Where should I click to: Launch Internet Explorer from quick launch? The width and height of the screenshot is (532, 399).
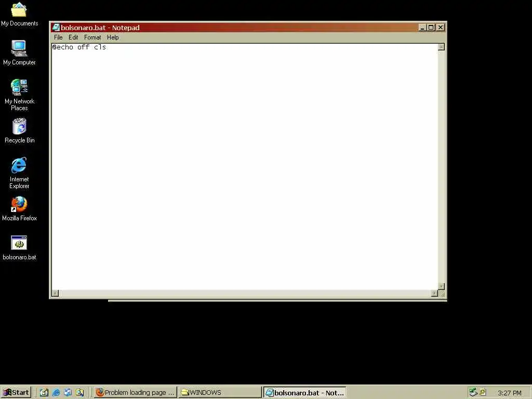(56, 393)
